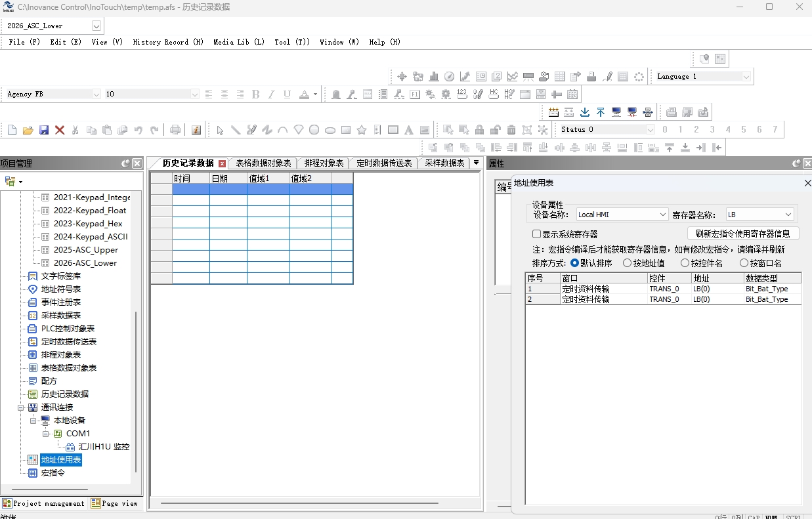Open the File (F) menu
The height and width of the screenshot is (519, 812).
pyautogui.click(x=25, y=42)
